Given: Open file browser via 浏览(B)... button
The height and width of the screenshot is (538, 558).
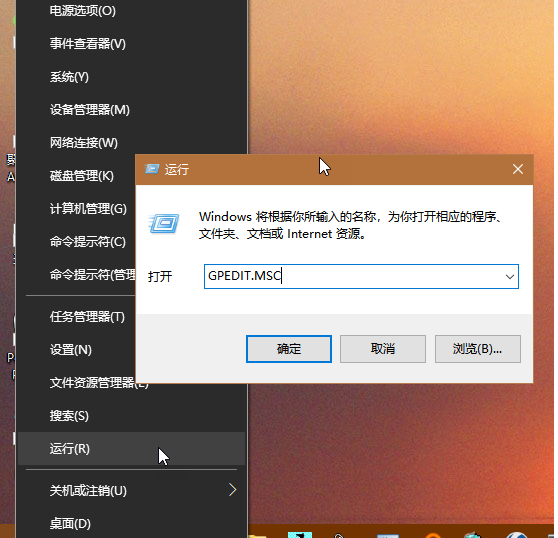Looking at the screenshot, I should 478,349.
